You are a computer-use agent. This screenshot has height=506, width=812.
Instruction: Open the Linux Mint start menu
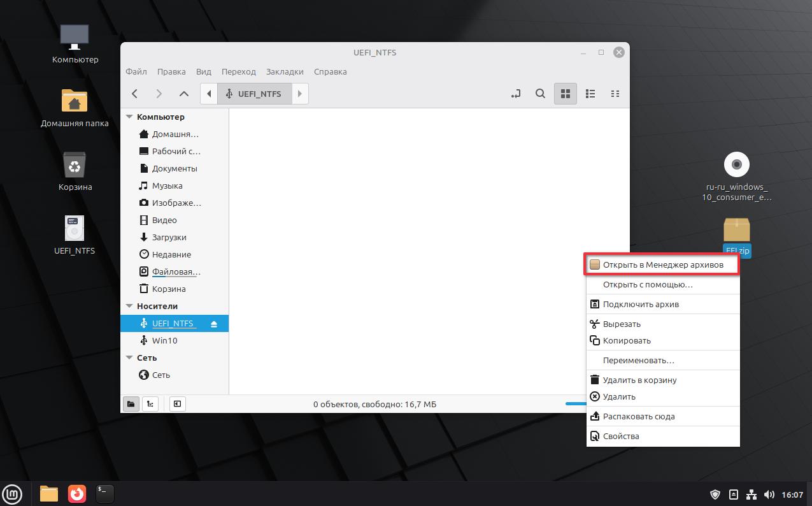12,493
